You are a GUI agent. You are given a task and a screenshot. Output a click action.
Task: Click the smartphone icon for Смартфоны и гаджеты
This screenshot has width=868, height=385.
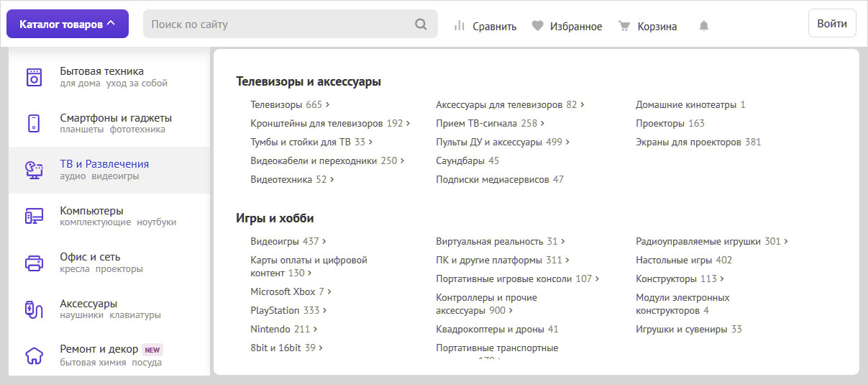pos(34,123)
